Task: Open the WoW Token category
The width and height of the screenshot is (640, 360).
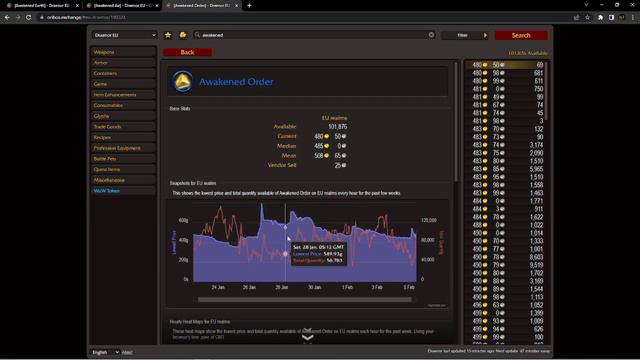Action: [x=123, y=191]
